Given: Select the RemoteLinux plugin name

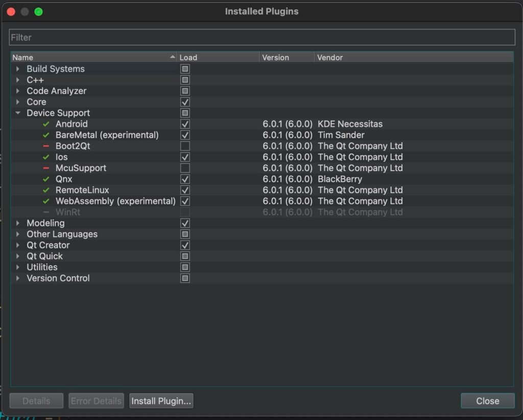Looking at the screenshot, I should (x=82, y=190).
